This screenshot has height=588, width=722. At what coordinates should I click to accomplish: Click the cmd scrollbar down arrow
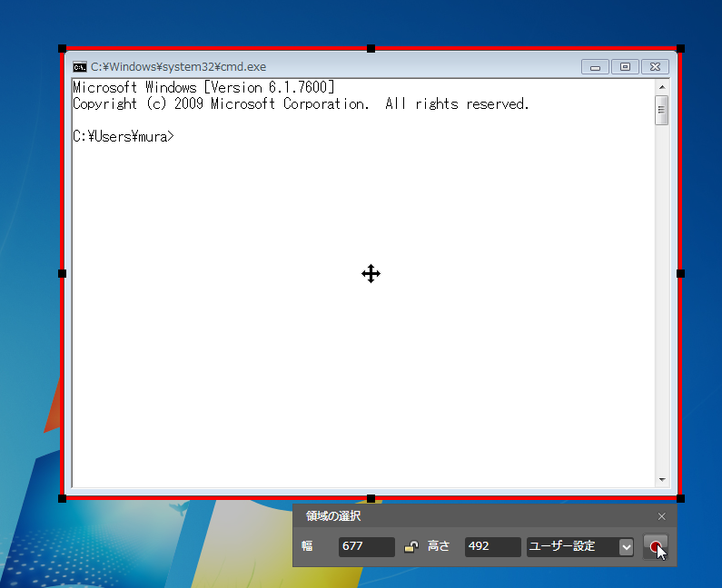[662, 480]
